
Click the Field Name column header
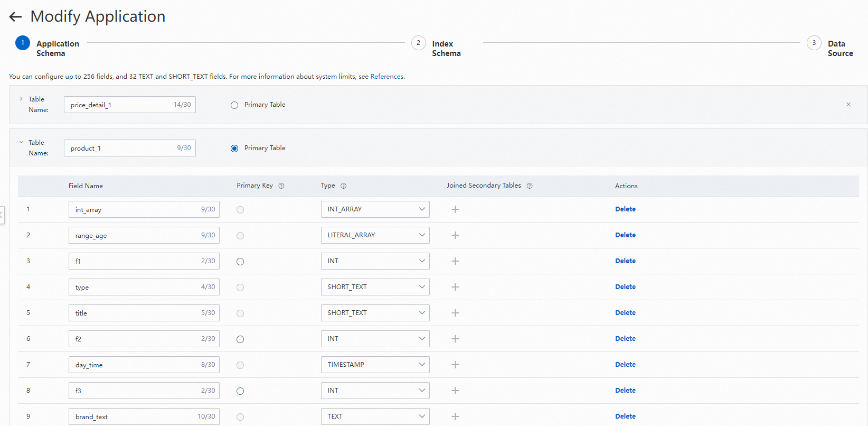coord(86,186)
